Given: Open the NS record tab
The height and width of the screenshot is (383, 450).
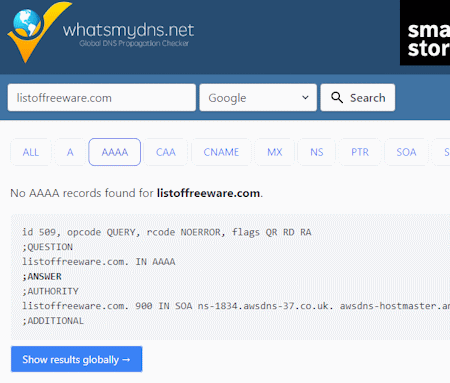Looking at the screenshot, I should coord(317,152).
